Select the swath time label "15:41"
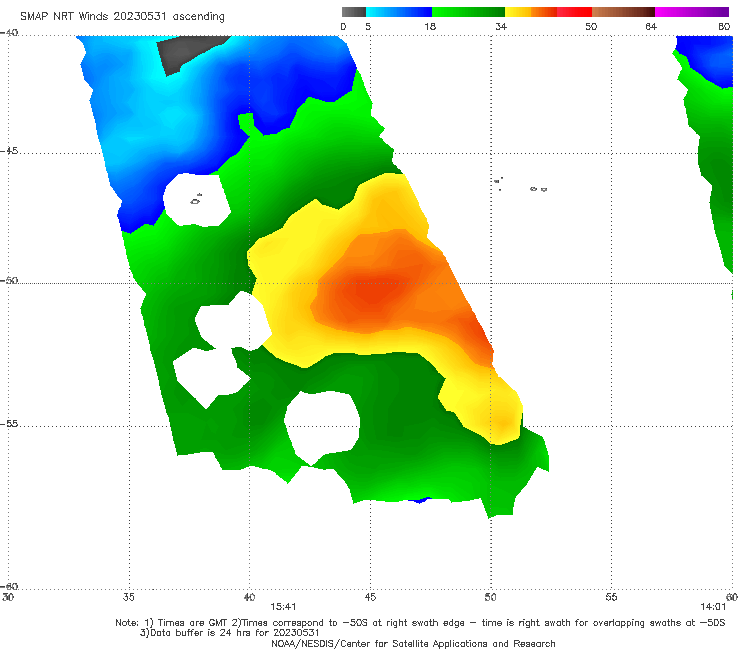Image resolution: width=740 pixels, height=650 pixels. pyautogui.click(x=283, y=607)
